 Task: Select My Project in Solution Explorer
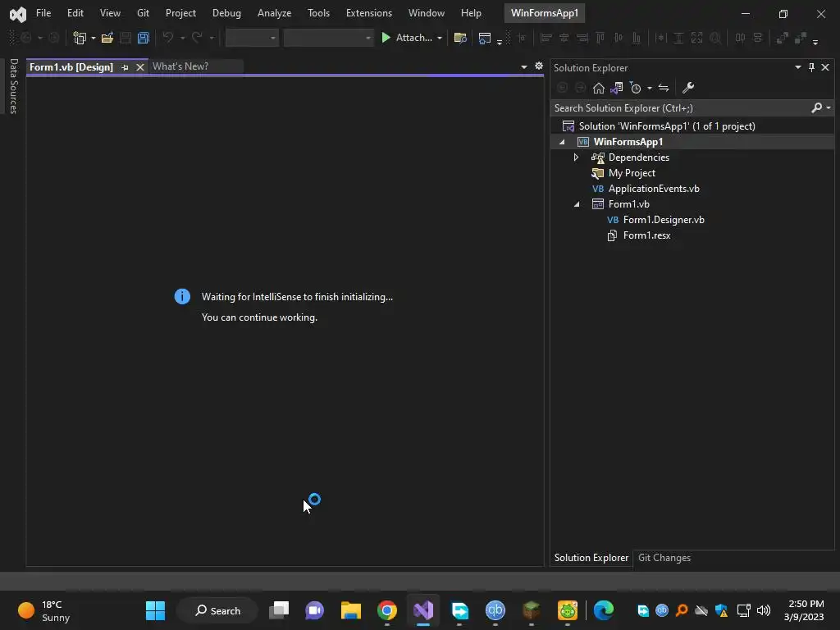point(632,173)
